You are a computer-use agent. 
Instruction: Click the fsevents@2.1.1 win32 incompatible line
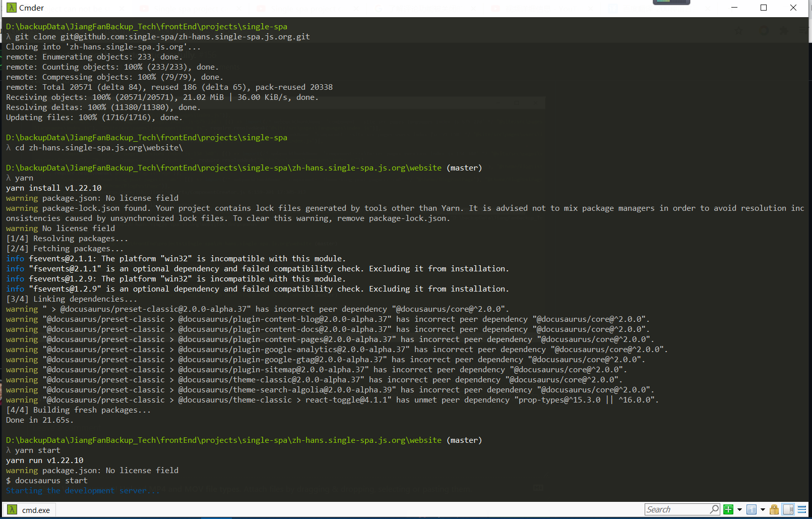[x=176, y=259]
